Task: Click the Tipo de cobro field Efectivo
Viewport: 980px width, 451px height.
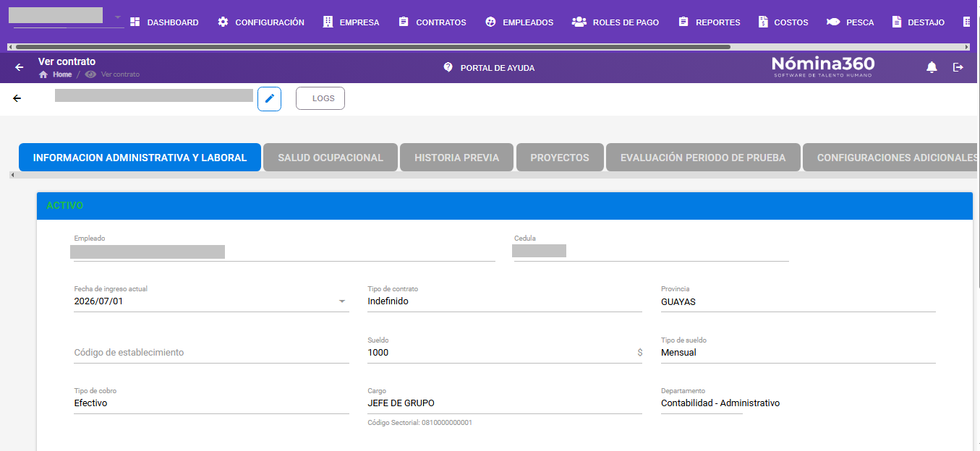Action: coord(211,400)
